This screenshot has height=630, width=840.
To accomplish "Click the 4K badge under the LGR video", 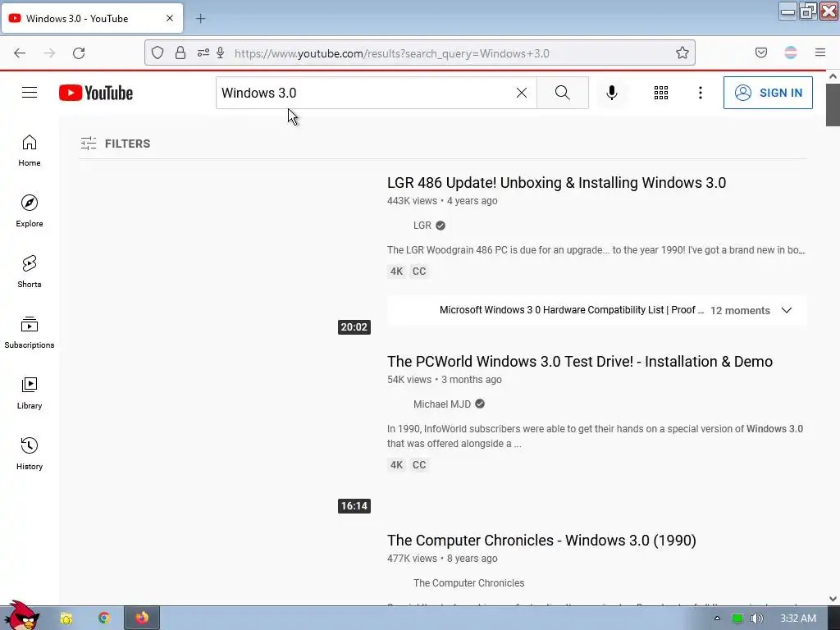I will (396, 271).
